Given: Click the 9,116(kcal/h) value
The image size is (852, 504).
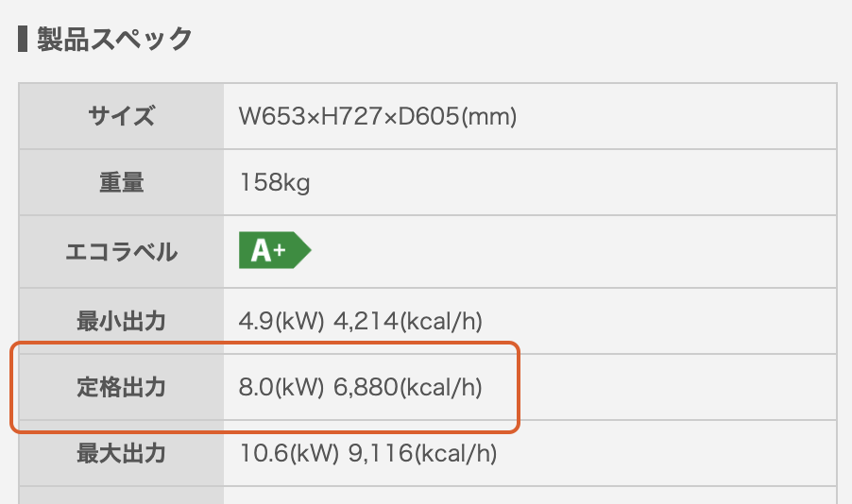Looking at the screenshot, I should click(x=421, y=453).
